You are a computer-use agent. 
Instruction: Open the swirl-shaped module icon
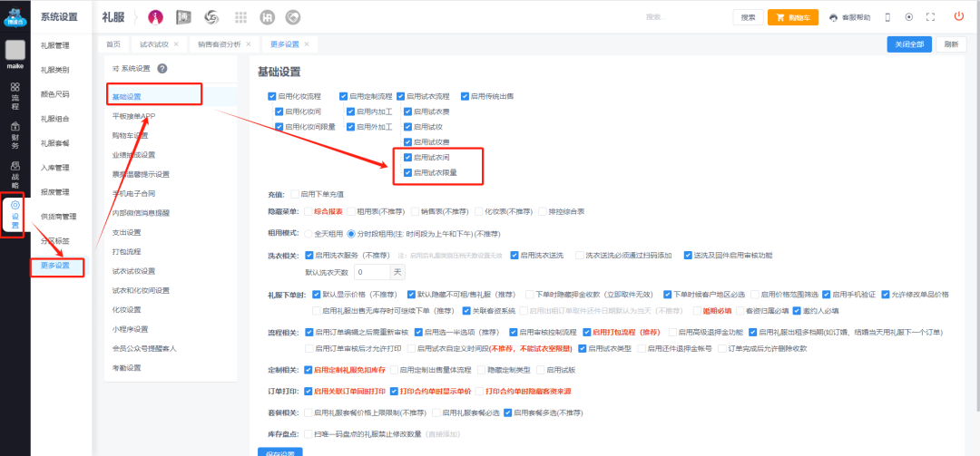[x=211, y=17]
